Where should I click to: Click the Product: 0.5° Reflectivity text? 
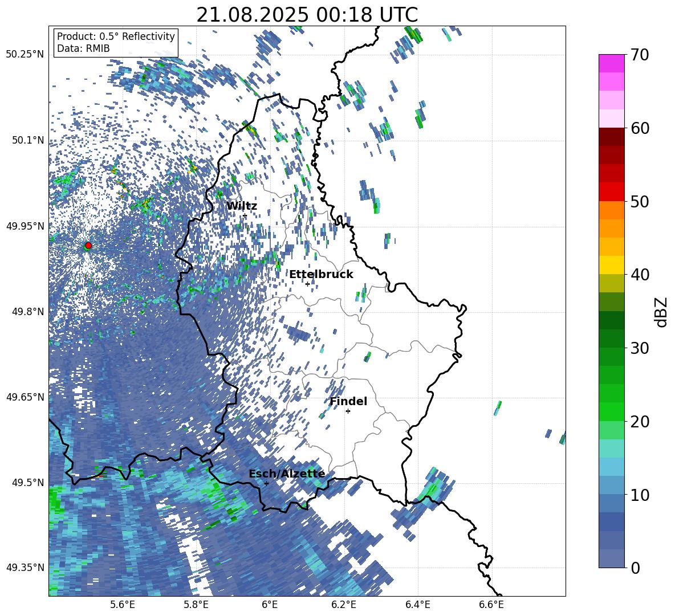pyautogui.click(x=116, y=36)
